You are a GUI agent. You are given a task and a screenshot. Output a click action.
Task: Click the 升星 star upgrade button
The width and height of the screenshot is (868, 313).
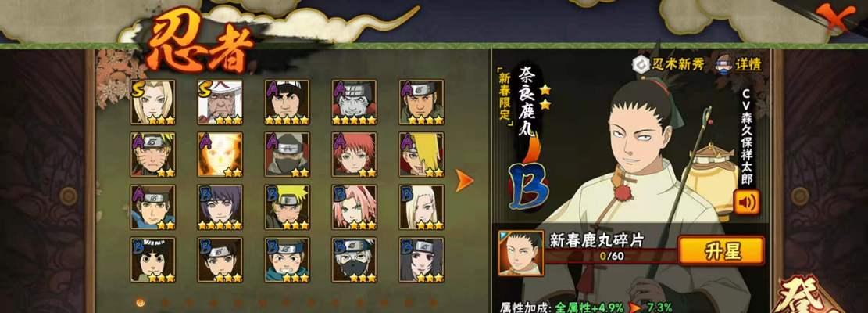[x=721, y=251]
